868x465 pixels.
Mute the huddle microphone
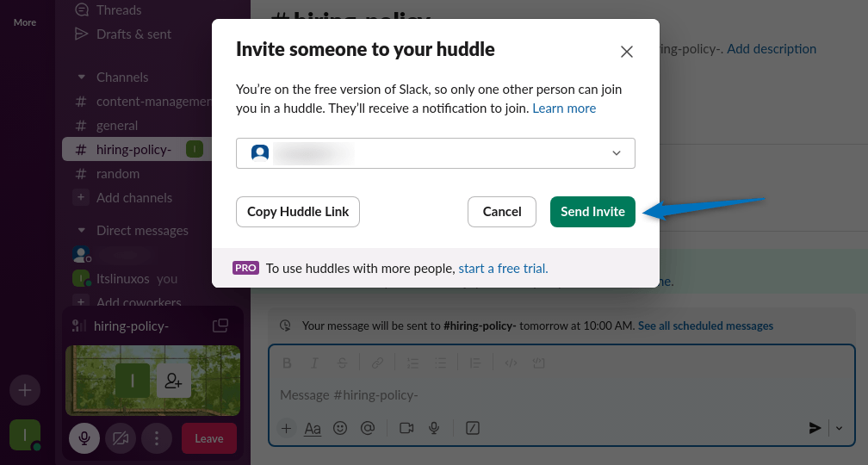[x=84, y=438]
